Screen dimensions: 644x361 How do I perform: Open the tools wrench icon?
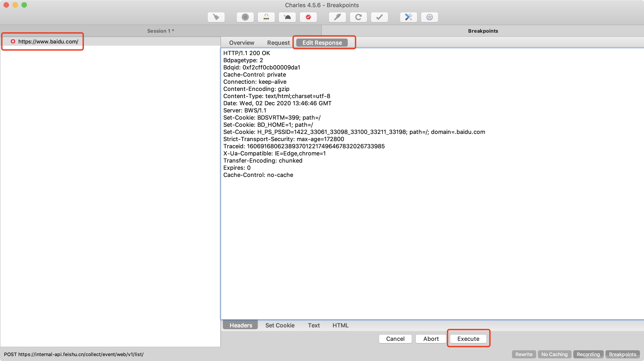point(408,17)
